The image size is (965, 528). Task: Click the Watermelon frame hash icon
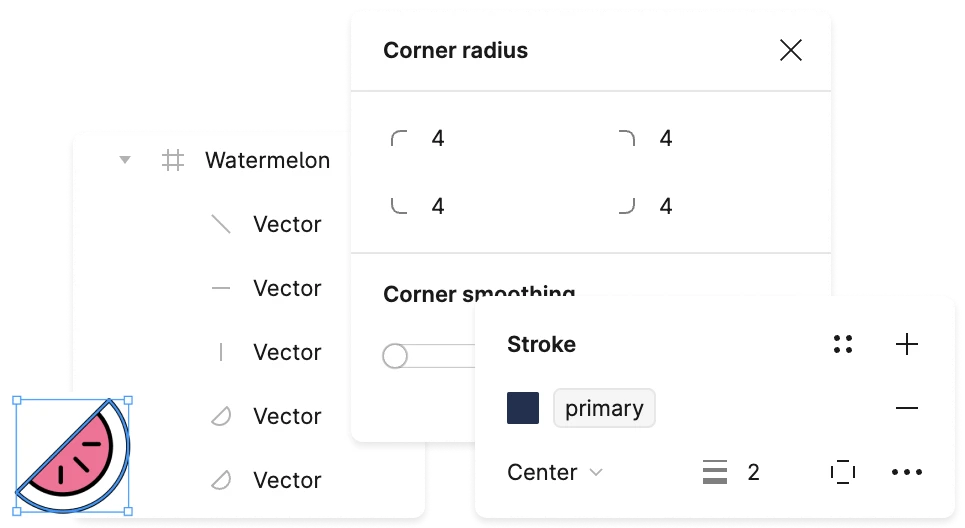173,160
